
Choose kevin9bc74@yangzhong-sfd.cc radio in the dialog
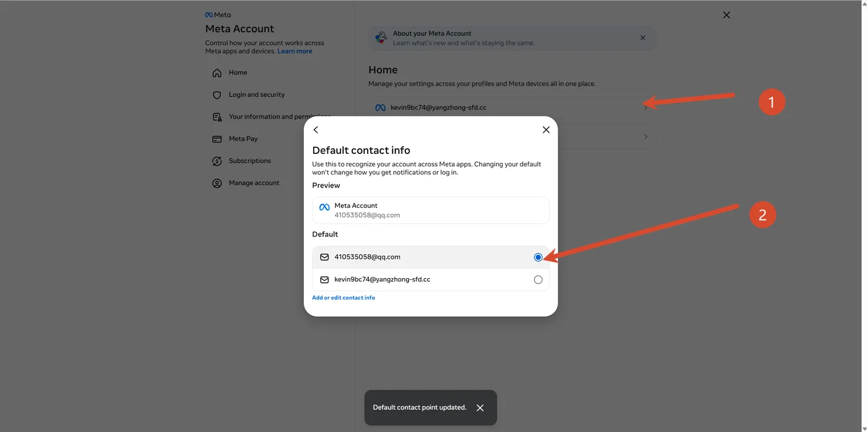tap(538, 280)
